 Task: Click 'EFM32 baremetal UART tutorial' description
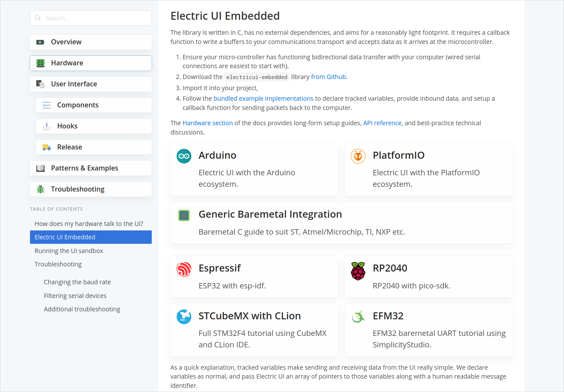coord(439,339)
